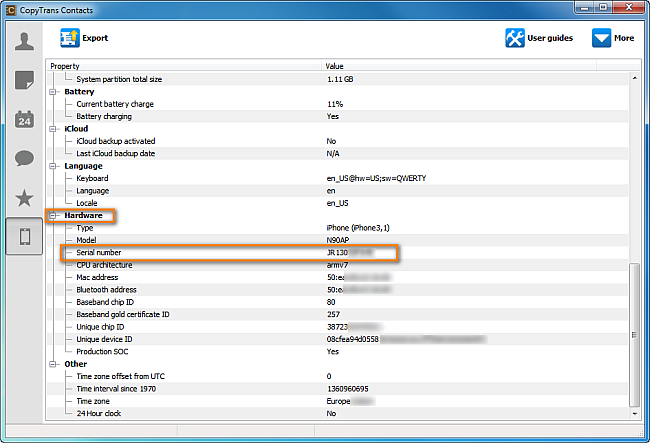Select the Keyboard row

click(x=338, y=178)
